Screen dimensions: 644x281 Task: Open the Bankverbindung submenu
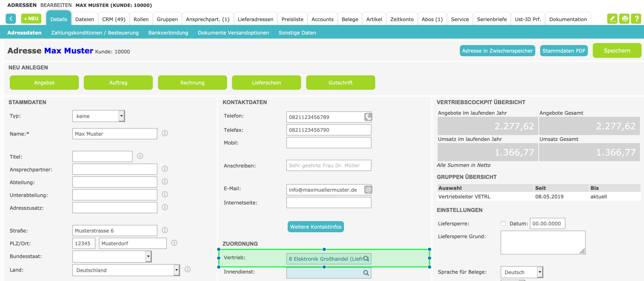point(168,33)
